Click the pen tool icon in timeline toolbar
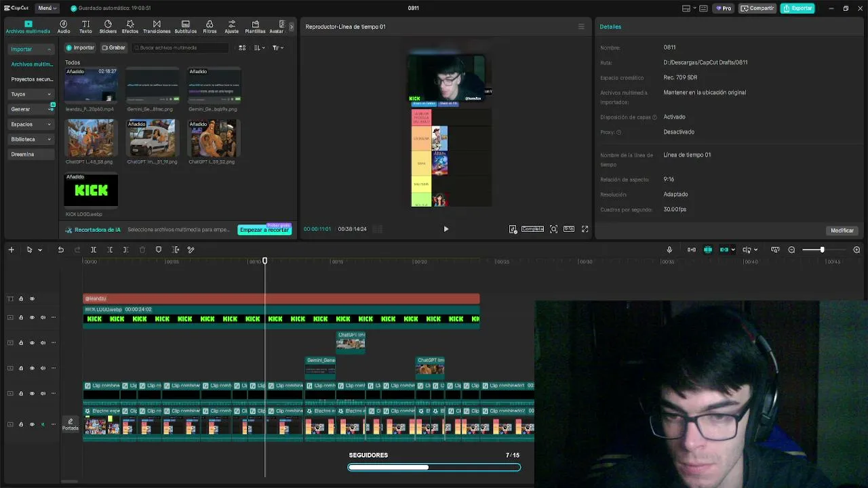 pos(191,250)
